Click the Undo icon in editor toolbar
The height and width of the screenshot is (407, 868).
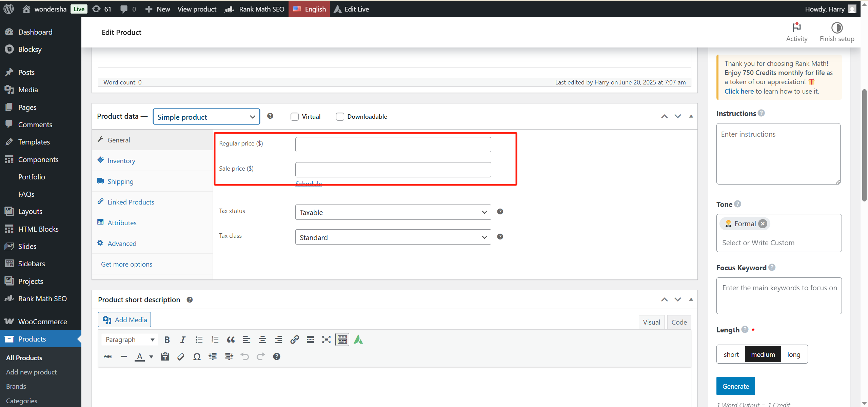pyautogui.click(x=244, y=356)
